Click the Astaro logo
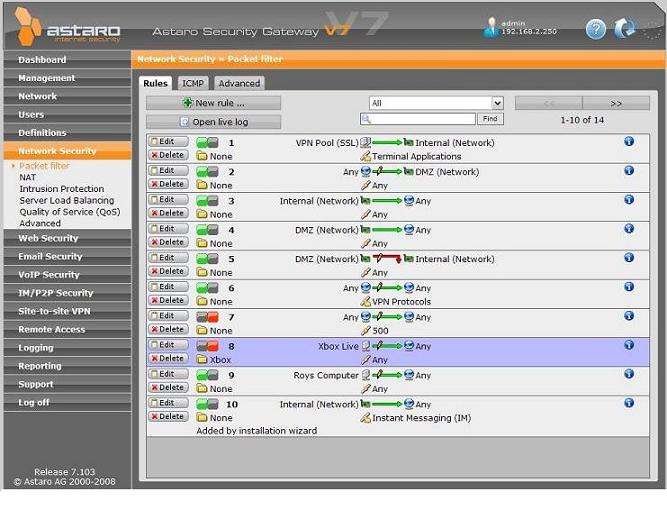The width and height of the screenshot is (667, 519). (x=68, y=27)
